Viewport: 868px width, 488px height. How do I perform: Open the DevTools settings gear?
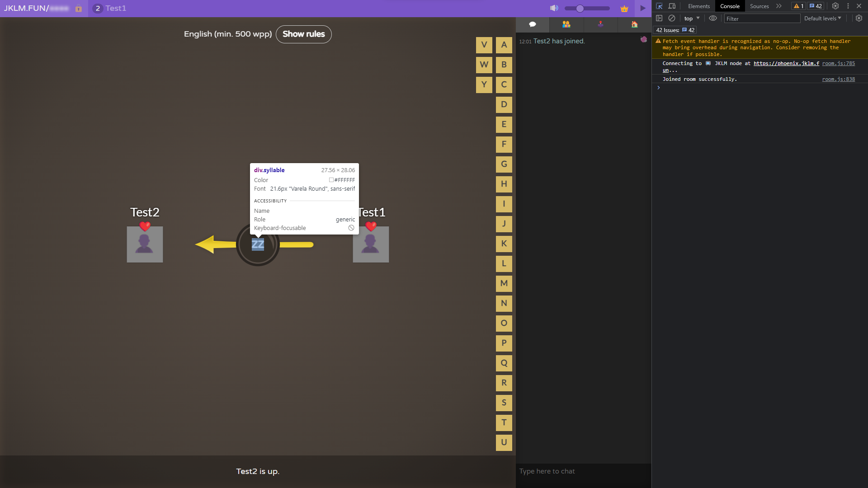tap(835, 6)
